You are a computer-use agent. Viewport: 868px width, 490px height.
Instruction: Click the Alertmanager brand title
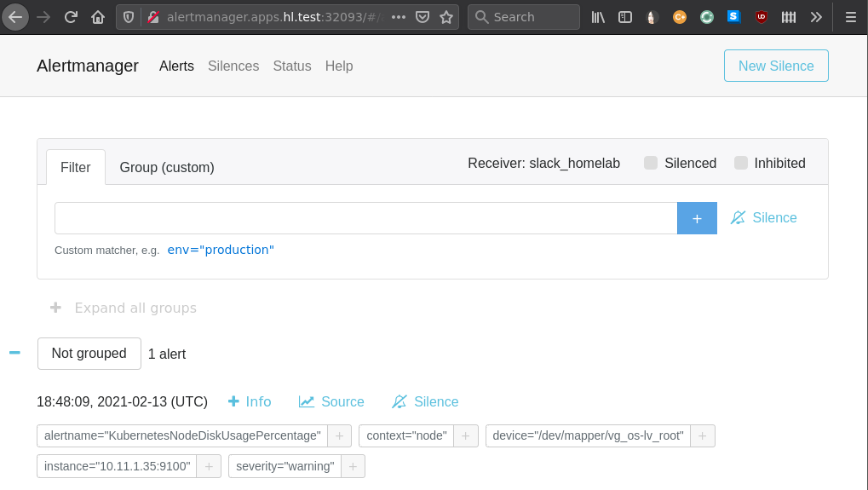tap(88, 66)
